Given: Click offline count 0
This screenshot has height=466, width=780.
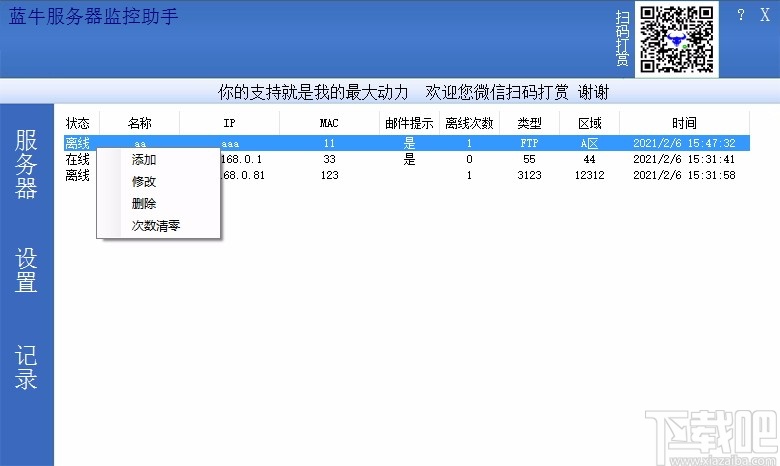Looking at the screenshot, I should pos(469,159).
